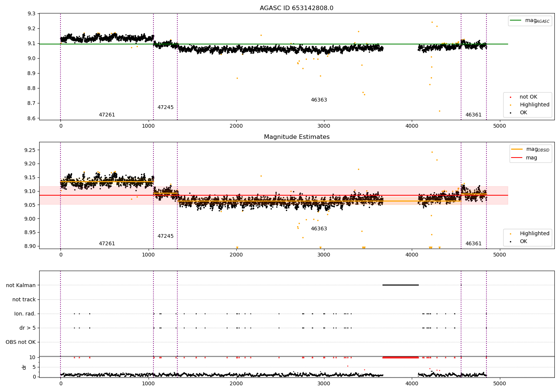Click the 9.15 y-axis tick in middle plot
This screenshot has height=392, width=560.
[x=30, y=177]
